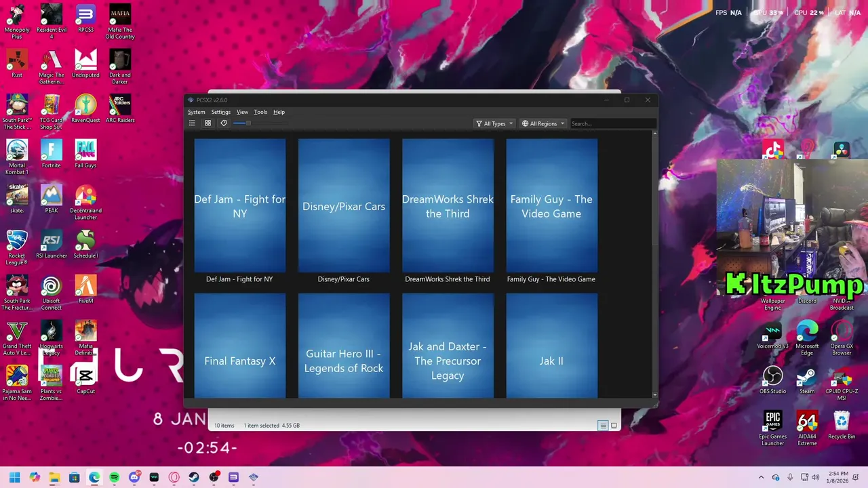Image resolution: width=868 pixels, height=488 pixels.
Task: Switch PCSX2 to game grid view
Action: 208,123
